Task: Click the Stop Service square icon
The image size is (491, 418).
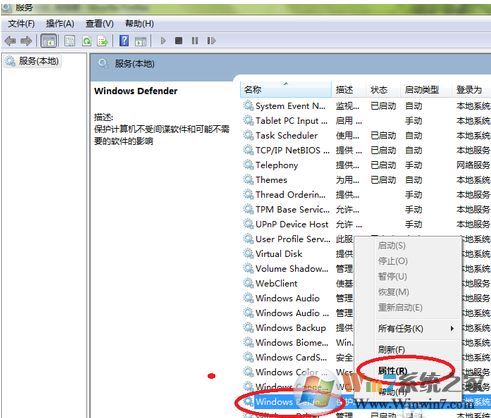Action: [179, 41]
